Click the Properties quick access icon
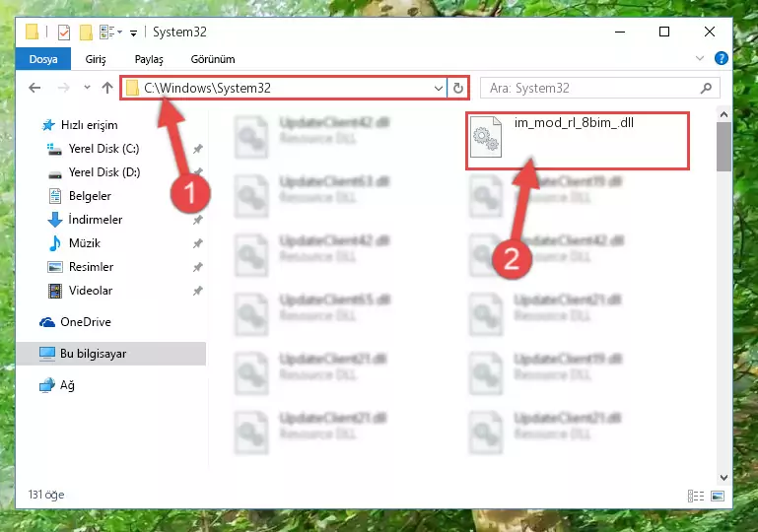This screenshot has height=532, width=758. coord(64,33)
